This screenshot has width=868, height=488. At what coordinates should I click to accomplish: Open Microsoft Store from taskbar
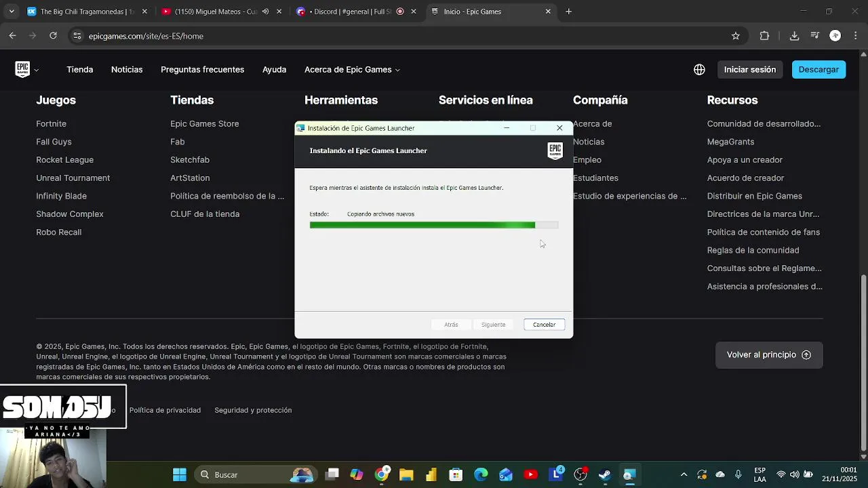click(x=456, y=474)
